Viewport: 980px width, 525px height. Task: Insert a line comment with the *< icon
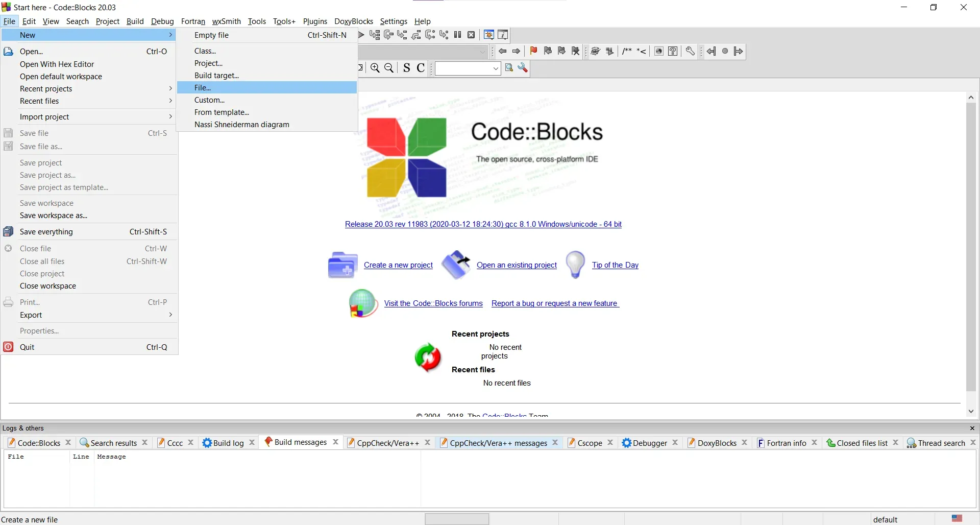click(x=642, y=51)
